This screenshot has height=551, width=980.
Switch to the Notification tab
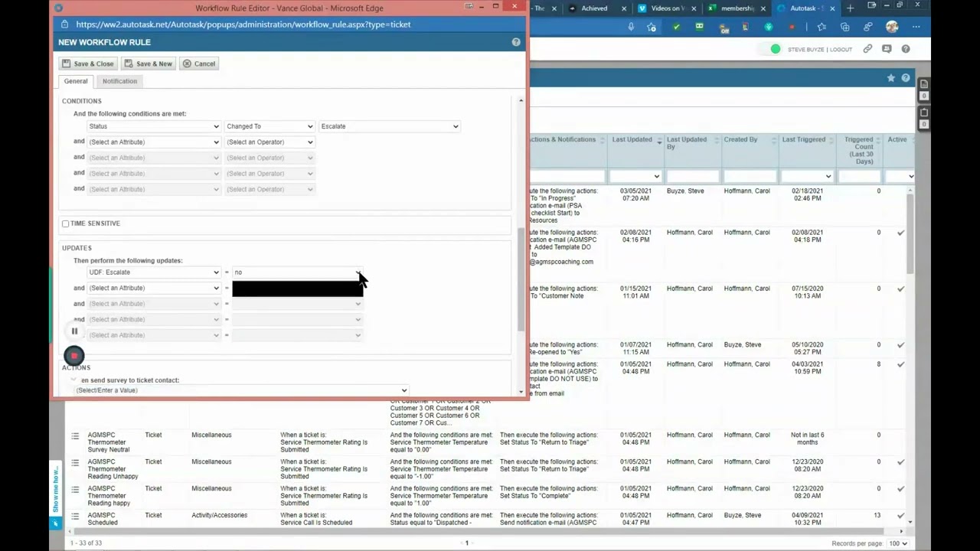119,81
